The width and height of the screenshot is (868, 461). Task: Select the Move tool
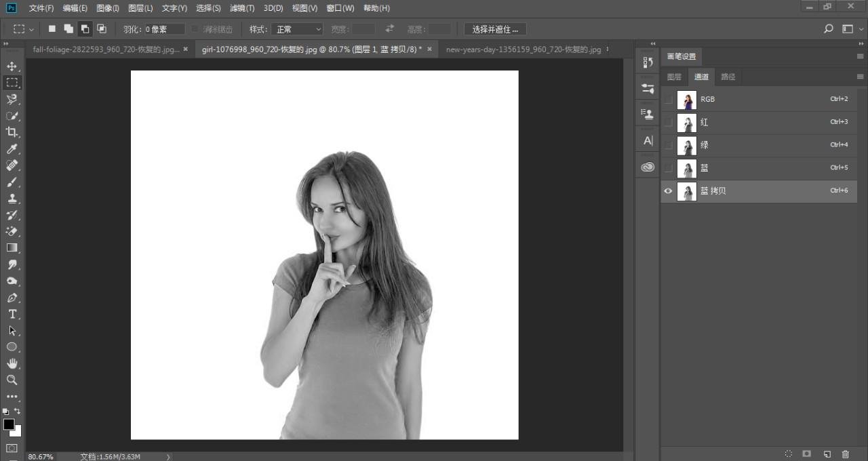point(12,66)
